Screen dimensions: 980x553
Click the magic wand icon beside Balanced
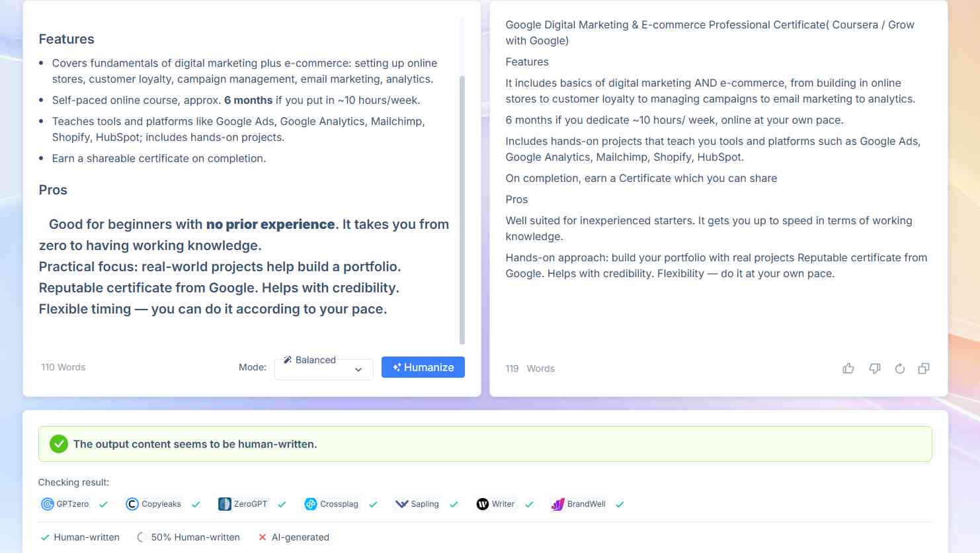288,360
